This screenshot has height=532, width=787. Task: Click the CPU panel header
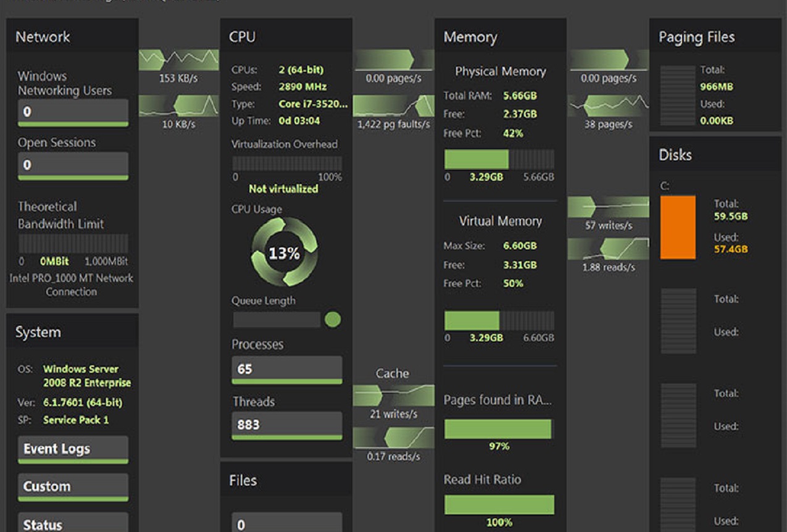(x=286, y=36)
